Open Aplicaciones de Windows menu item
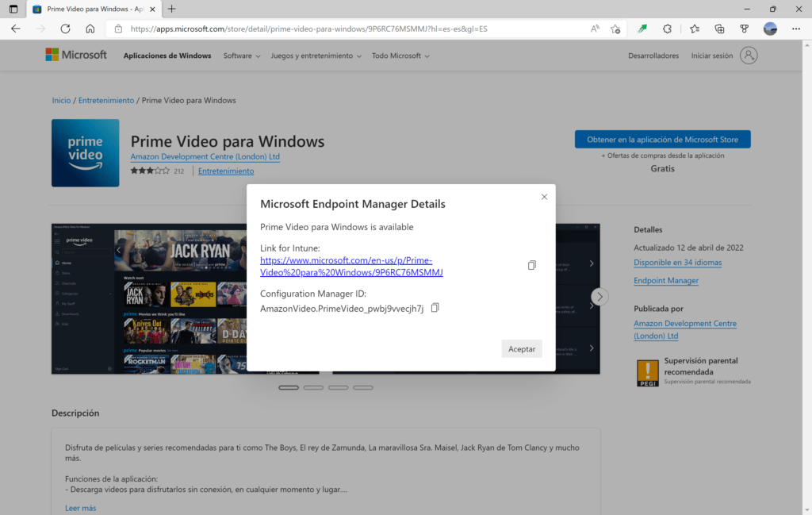Viewport: 812px width, 515px height. 167,56
